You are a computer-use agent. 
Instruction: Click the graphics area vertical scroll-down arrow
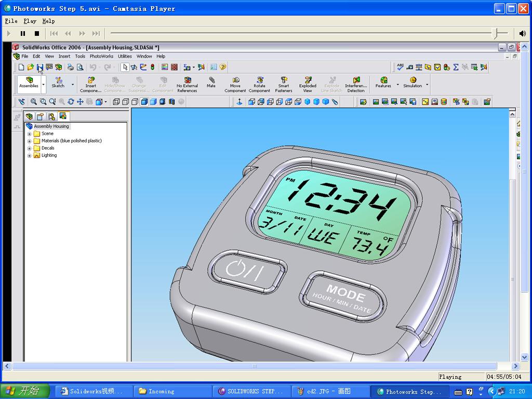524,357
